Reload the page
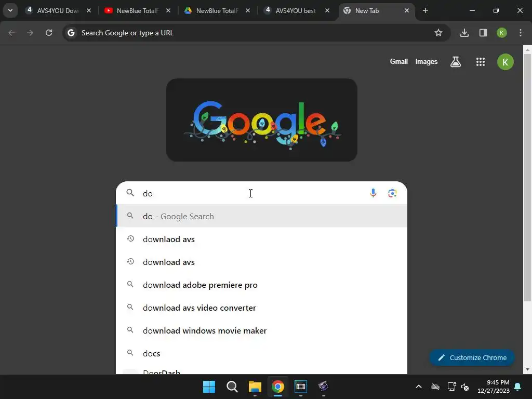Viewport: 532px width, 399px height. (49, 33)
